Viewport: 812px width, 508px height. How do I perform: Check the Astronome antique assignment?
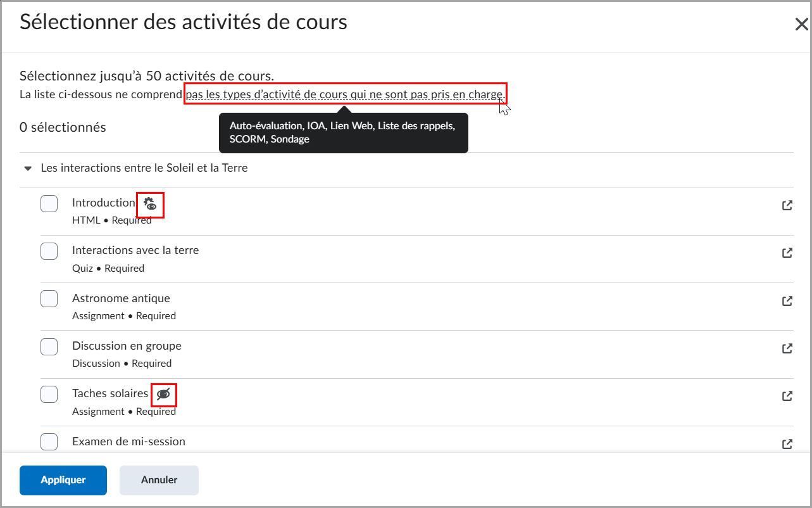(49, 298)
